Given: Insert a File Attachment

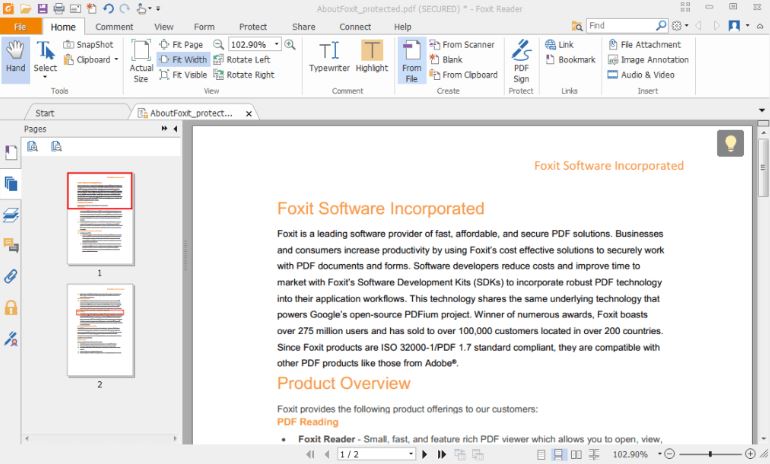Looking at the screenshot, I should pyautogui.click(x=644, y=45).
